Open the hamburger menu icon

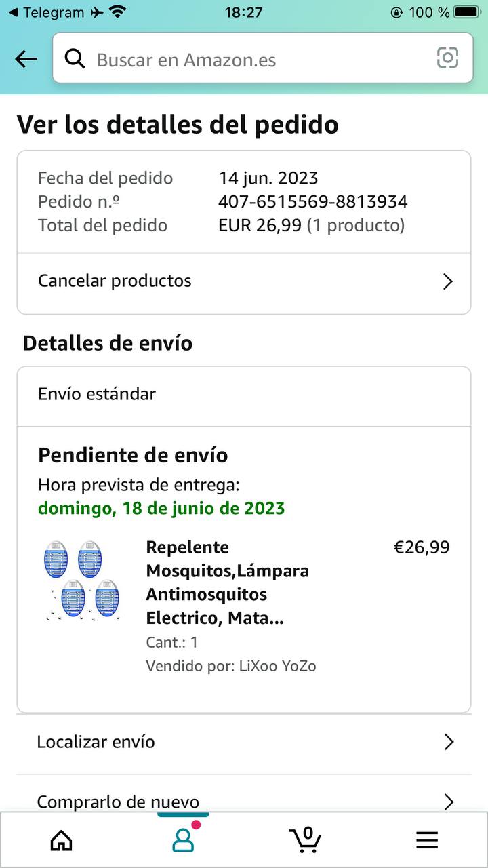click(x=427, y=840)
